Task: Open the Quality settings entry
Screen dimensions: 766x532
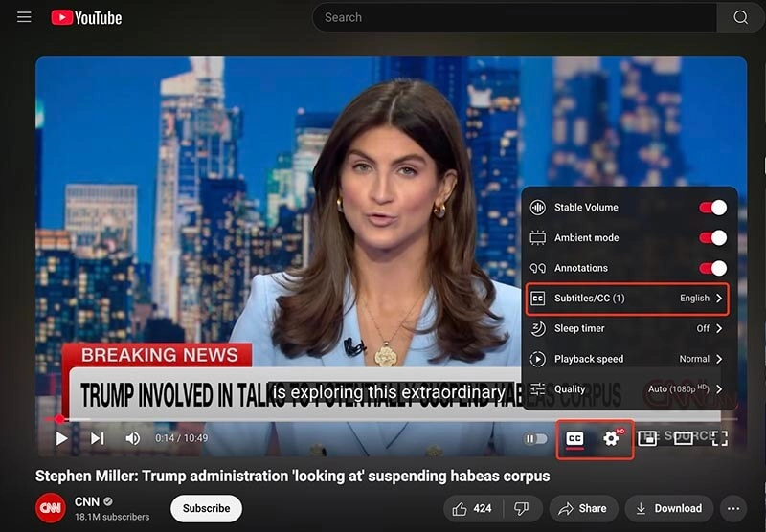Action: point(627,389)
